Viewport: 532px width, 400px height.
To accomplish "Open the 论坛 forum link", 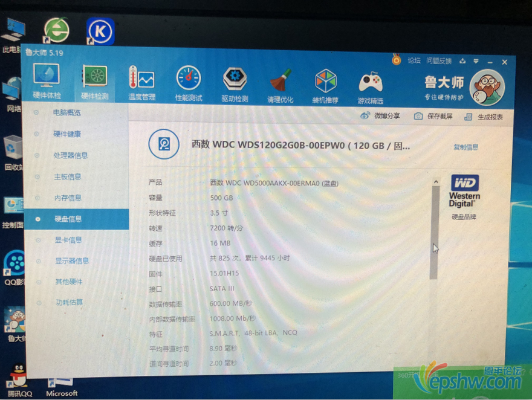I will tap(414, 60).
